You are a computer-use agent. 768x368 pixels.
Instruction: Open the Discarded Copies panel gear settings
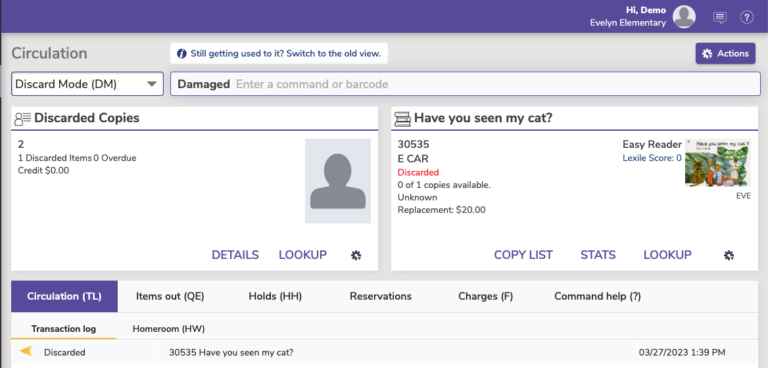[x=356, y=255]
